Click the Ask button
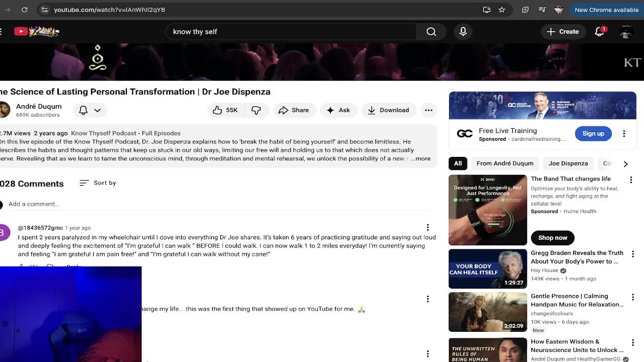 click(x=338, y=110)
